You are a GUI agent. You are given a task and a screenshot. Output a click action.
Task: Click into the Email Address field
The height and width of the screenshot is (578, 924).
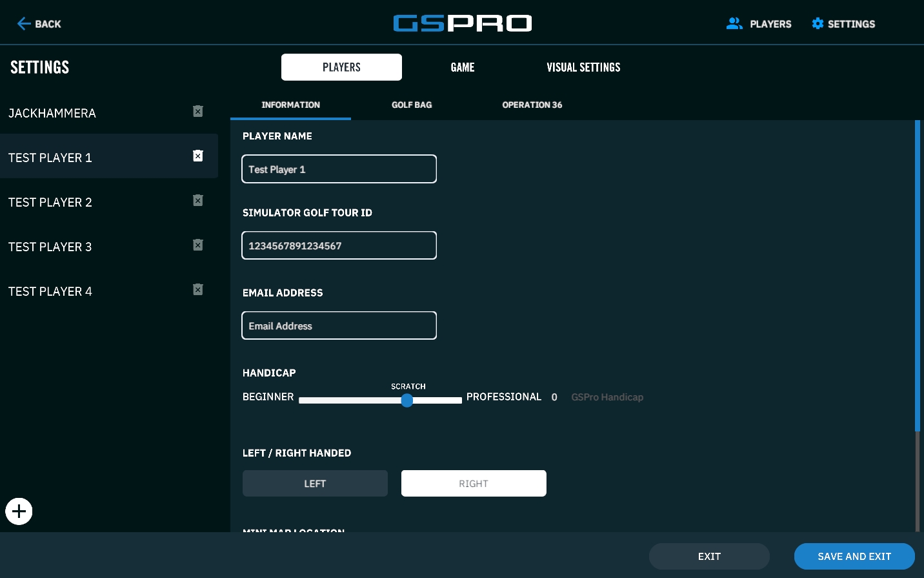click(x=339, y=325)
